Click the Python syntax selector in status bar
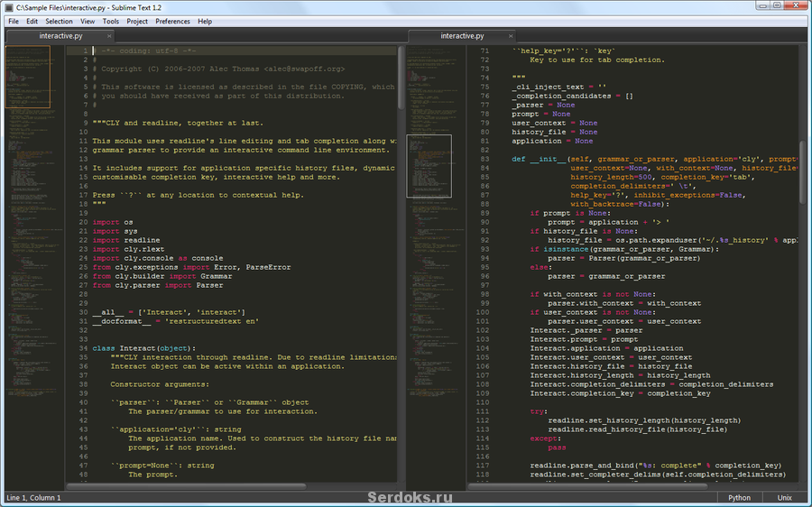Image resolution: width=812 pixels, height=507 pixels. point(739,498)
